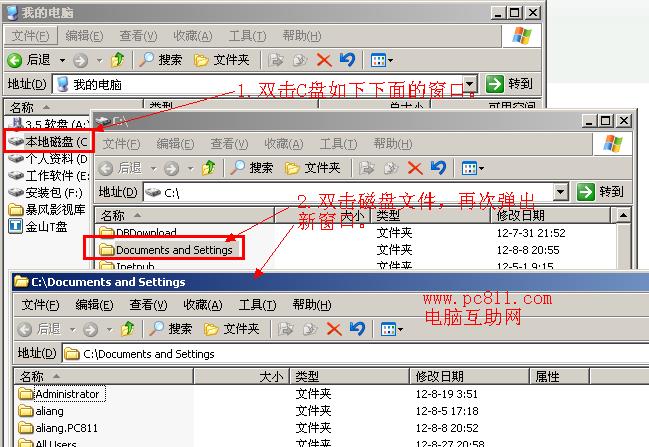The image size is (649, 447).
Task: Select the 本地磁盘 (C:) drive icon
Action: pyautogui.click(x=48, y=142)
